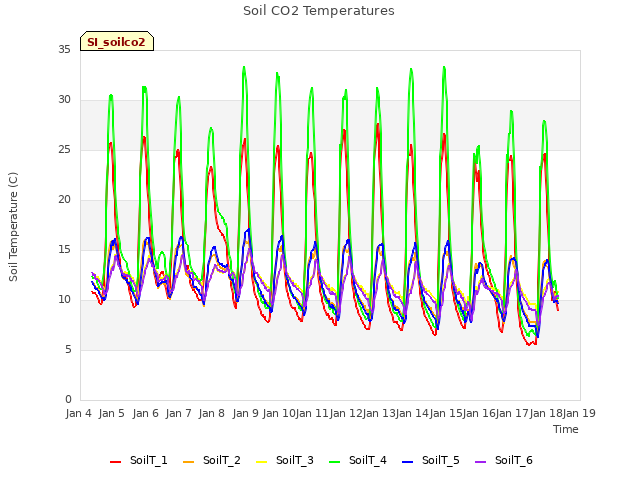640x480 pixels.
Task: Toggle the SoilT_4 legend entry
Action: [x=358, y=460]
